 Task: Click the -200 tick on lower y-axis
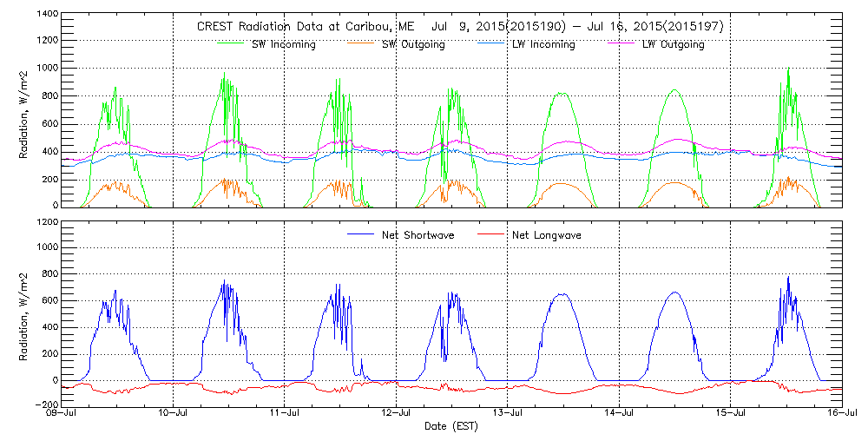[45, 404]
